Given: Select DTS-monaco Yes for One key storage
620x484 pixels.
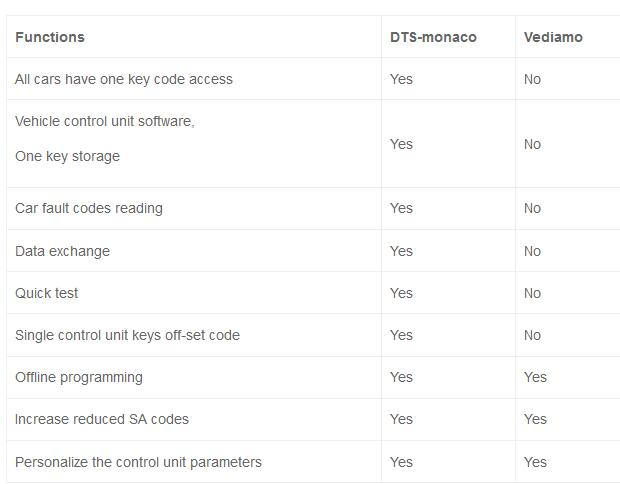Looking at the screenshot, I should click(x=401, y=144).
